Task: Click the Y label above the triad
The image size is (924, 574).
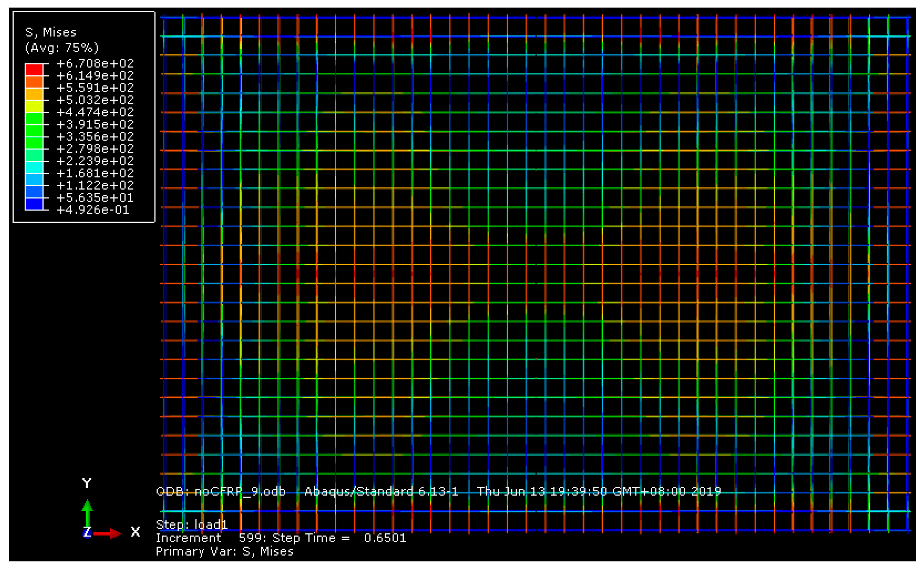Action: 86,483
